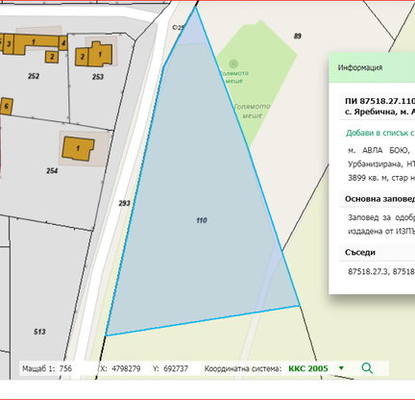Select parcel 110 on the map
The width and height of the screenshot is (415, 400).
pyautogui.click(x=202, y=220)
